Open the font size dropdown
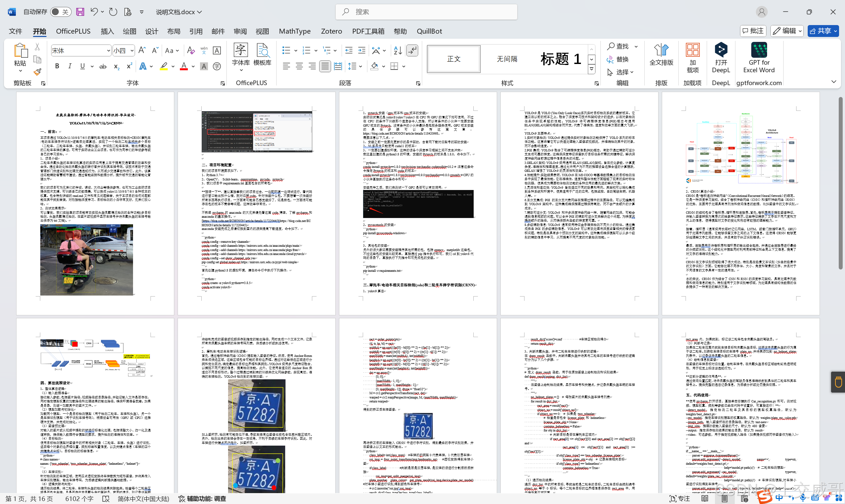The width and height of the screenshot is (845, 504). pyautogui.click(x=132, y=50)
